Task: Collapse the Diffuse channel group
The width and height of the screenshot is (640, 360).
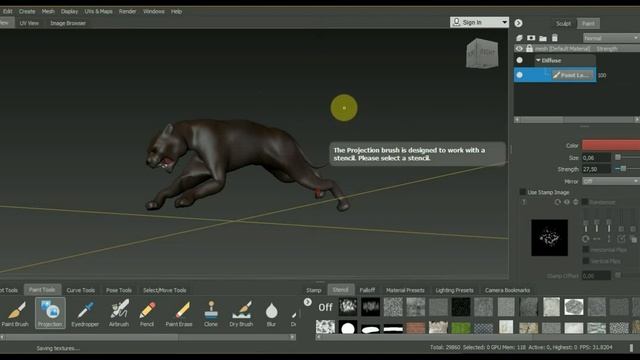Action: pos(538,60)
